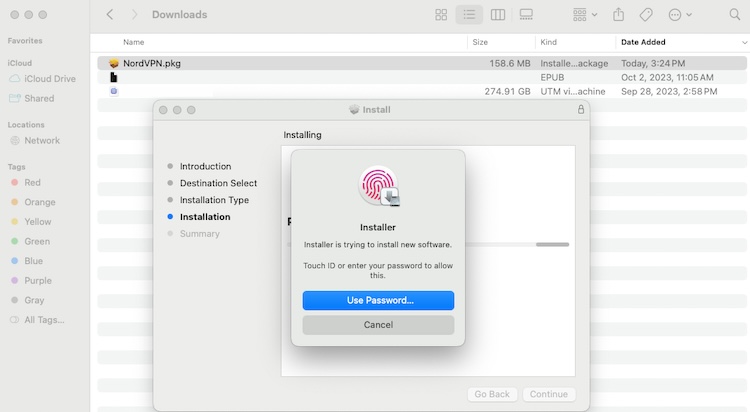Click the Installation Type installer step
This screenshot has height=412, width=750.
coord(214,200)
